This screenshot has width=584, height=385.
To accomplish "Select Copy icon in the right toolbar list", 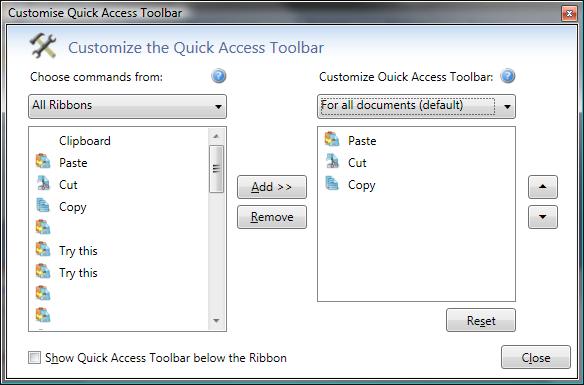I will tap(331, 184).
